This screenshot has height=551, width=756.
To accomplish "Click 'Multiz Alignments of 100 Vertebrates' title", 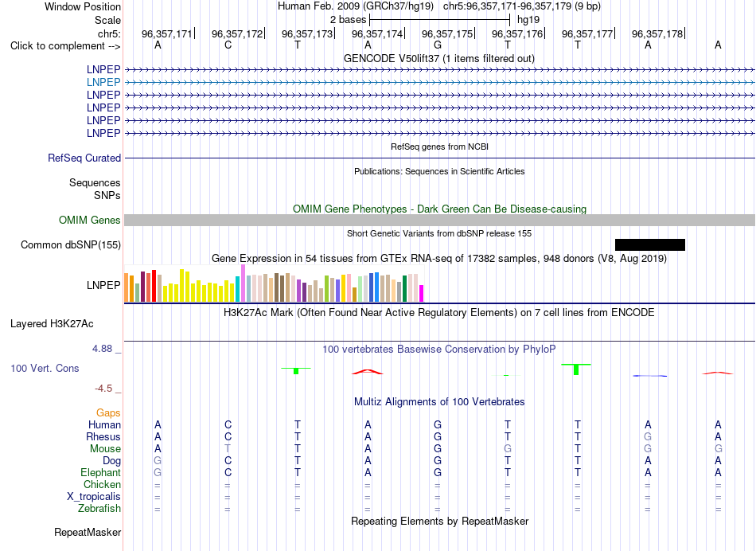I will click(439, 401).
